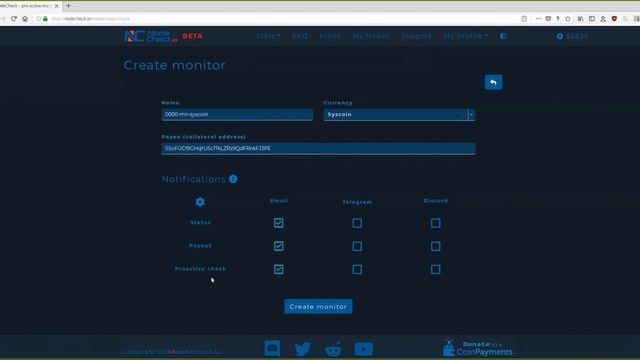Toggle the dark/light theme icon in navbar
The height and width of the screenshot is (360, 640).
click(503, 36)
